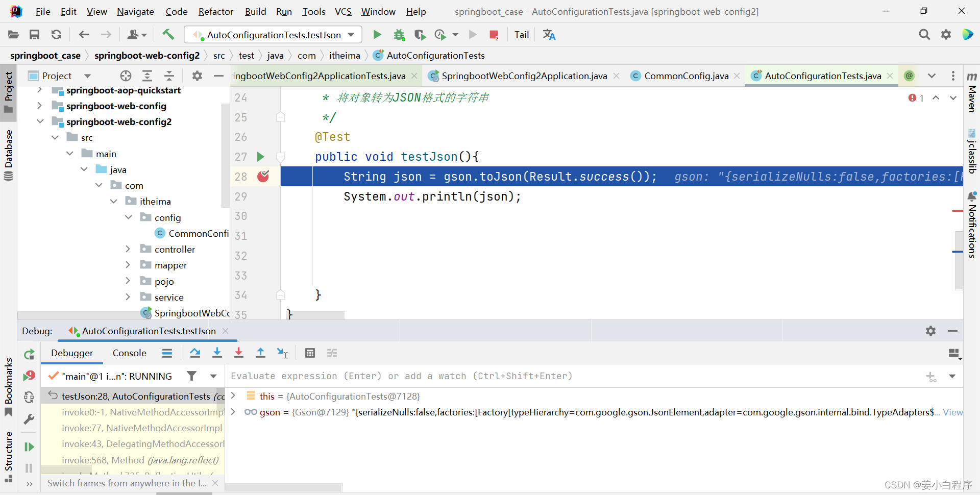
Task: Click the Step Into debugger icon
Action: [x=217, y=353]
